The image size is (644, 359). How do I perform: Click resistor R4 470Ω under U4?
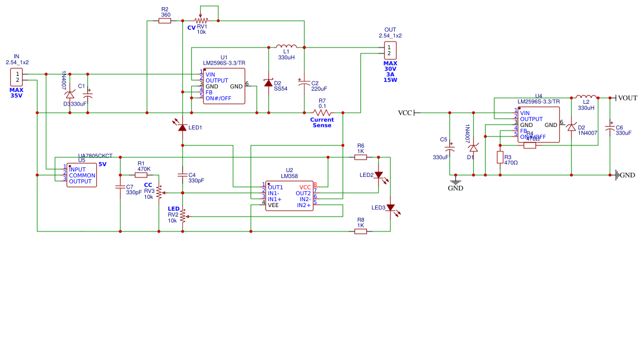coord(530,145)
